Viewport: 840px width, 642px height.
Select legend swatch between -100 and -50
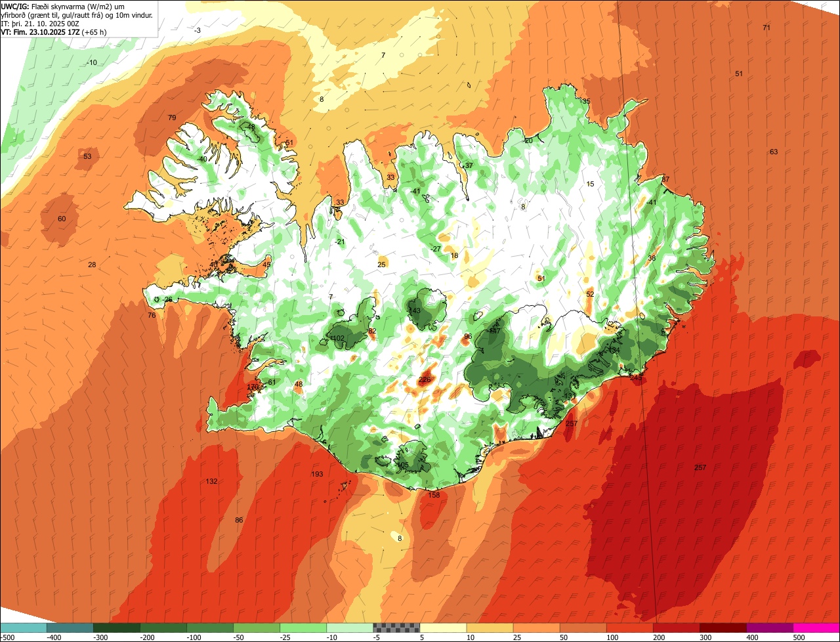click(210, 628)
